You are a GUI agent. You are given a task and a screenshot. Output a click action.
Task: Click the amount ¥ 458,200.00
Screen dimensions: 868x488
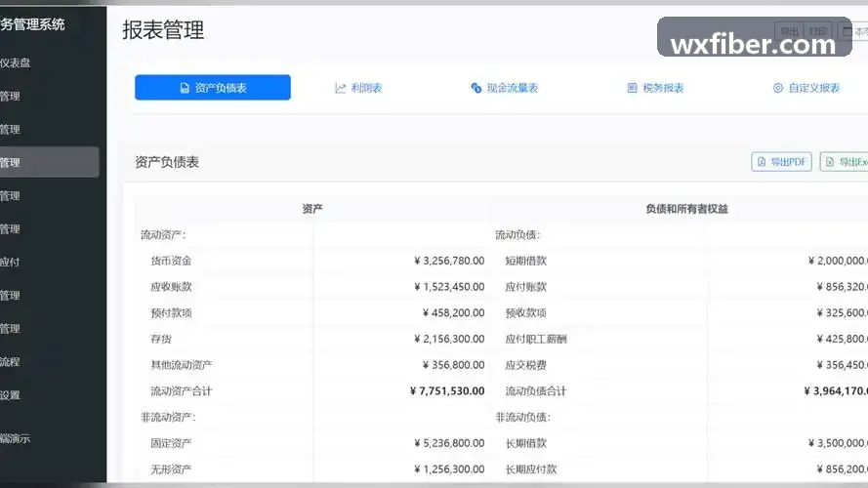click(x=453, y=312)
